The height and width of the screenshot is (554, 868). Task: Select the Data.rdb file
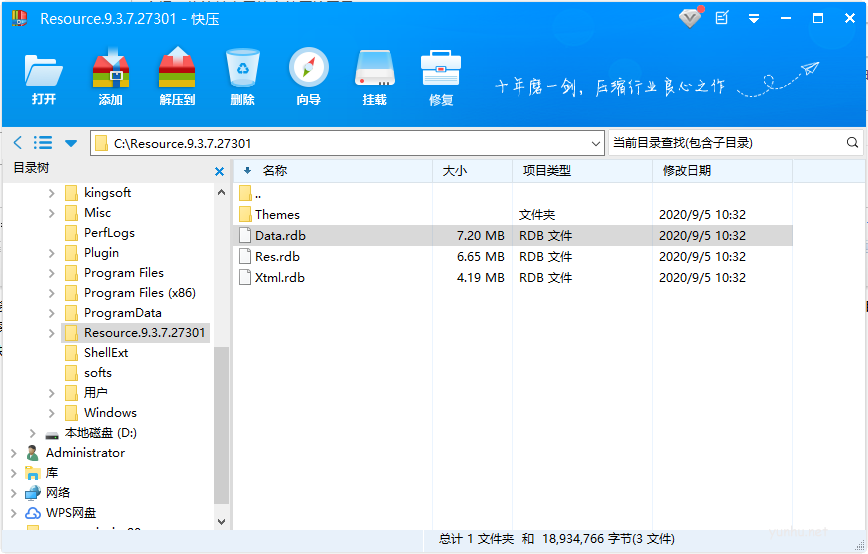[x=513, y=236]
